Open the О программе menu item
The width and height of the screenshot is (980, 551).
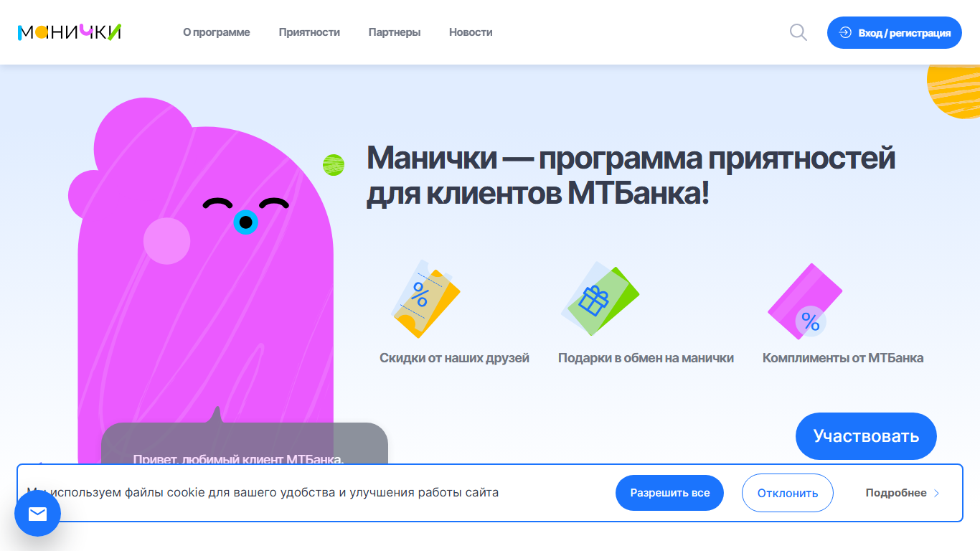(217, 32)
